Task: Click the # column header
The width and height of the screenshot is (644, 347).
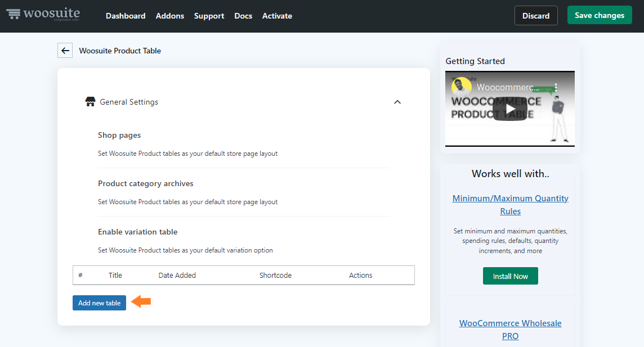Action: [x=80, y=275]
